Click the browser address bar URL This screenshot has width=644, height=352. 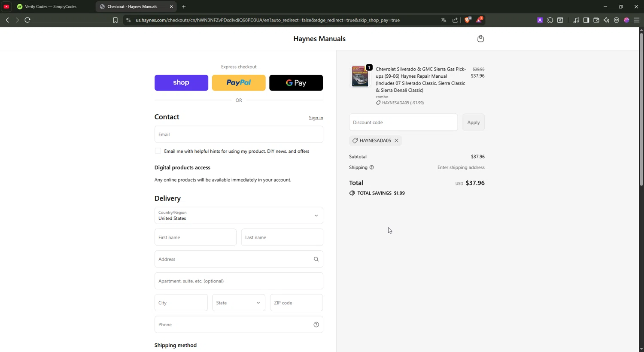[x=267, y=20]
